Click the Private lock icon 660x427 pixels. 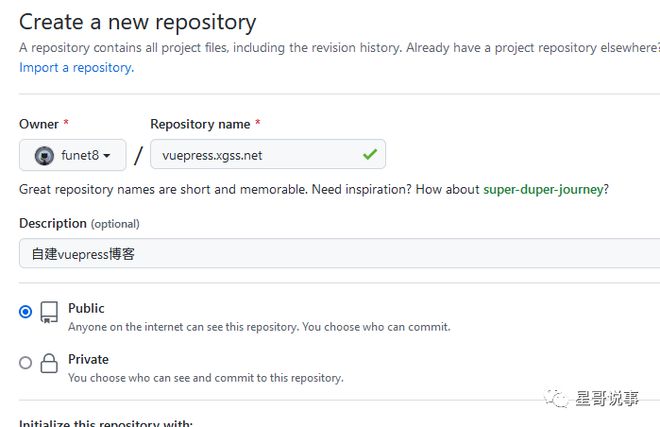pos(48,364)
